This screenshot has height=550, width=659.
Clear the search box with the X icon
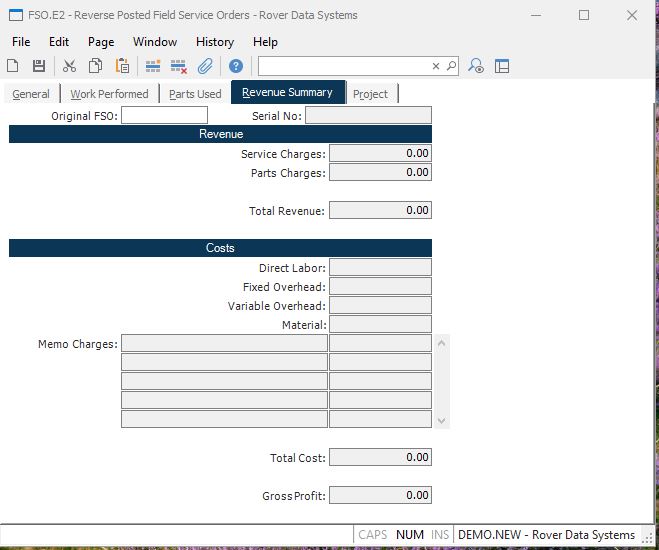[x=436, y=66]
